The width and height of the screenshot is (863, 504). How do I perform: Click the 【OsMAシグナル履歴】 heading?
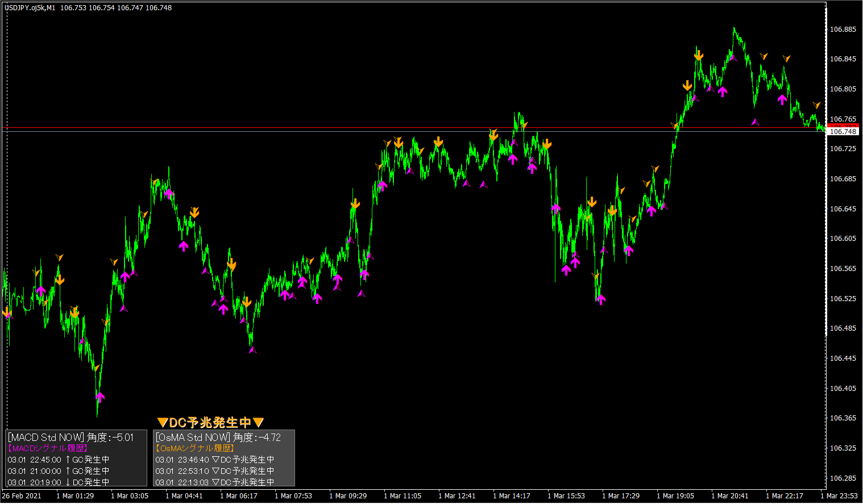click(x=195, y=448)
